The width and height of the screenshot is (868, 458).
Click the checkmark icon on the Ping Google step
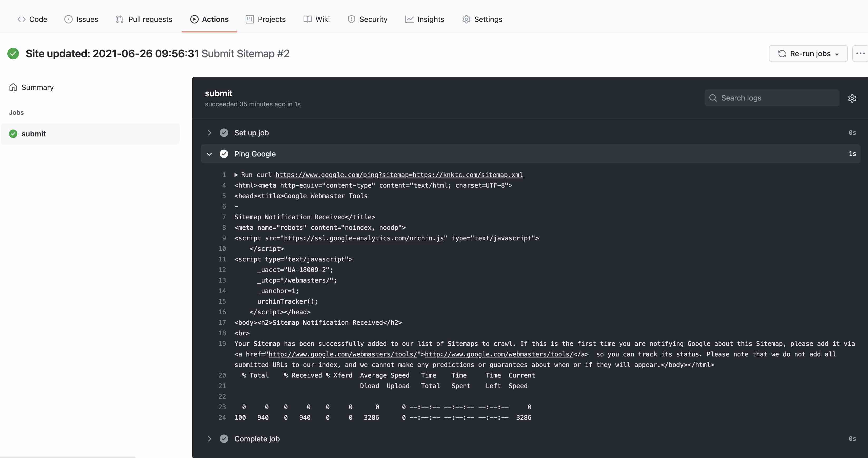point(224,154)
